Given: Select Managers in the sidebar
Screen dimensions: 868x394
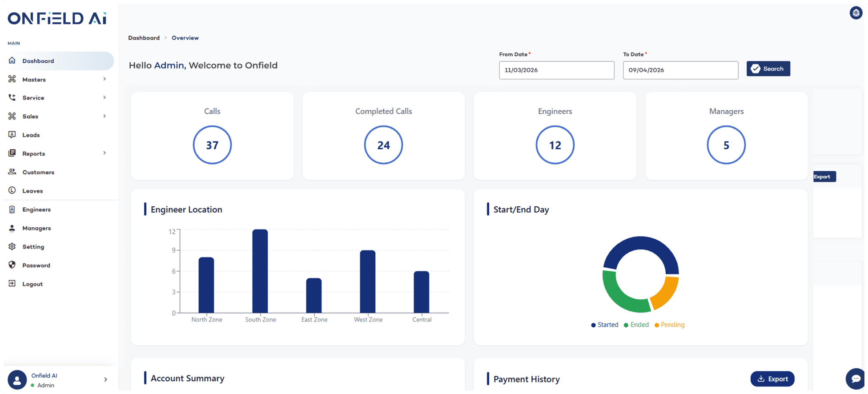Looking at the screenshot, I should 36,228.
